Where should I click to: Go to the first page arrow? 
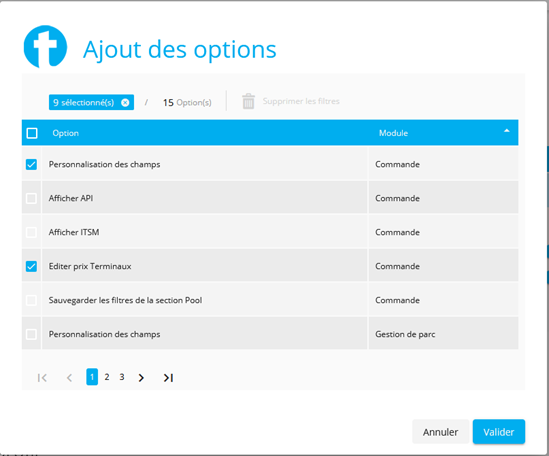pos(42,378)
